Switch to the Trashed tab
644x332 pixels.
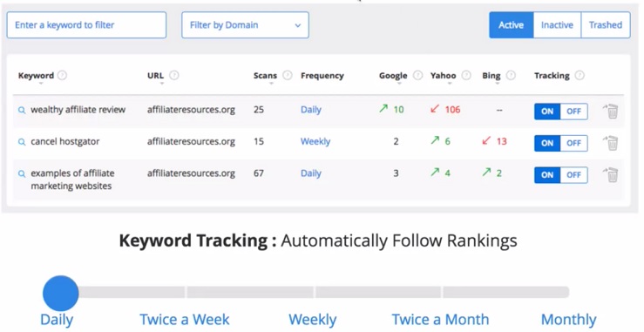[x=606, y=25]
